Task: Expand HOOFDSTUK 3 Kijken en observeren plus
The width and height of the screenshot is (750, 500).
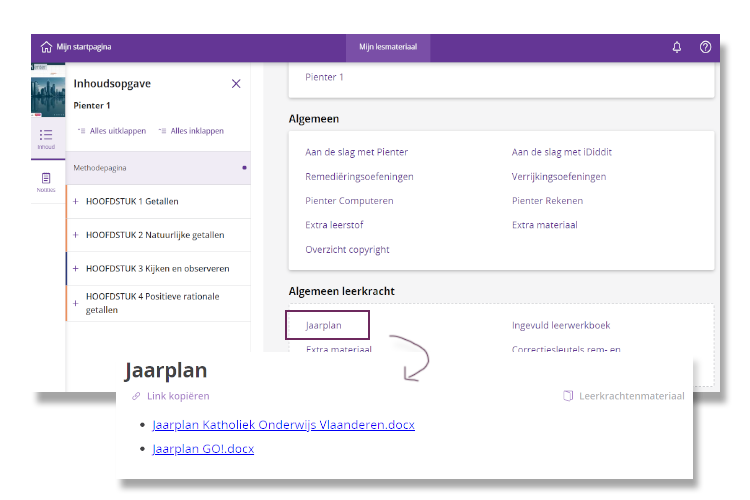Action: pos(76,268)
